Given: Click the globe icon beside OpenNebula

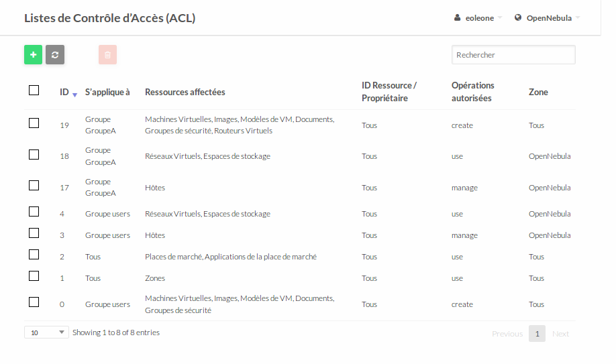Looking at the screenshot, I should [518, 17].
